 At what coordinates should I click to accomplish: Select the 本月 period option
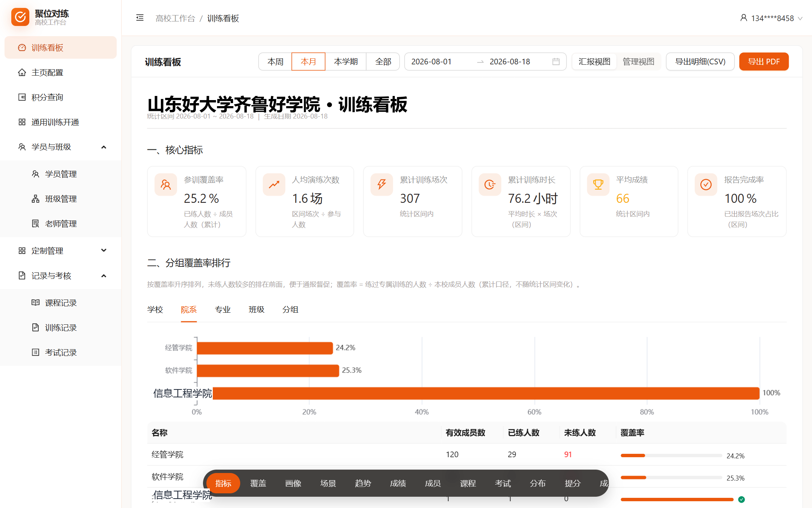308,62
